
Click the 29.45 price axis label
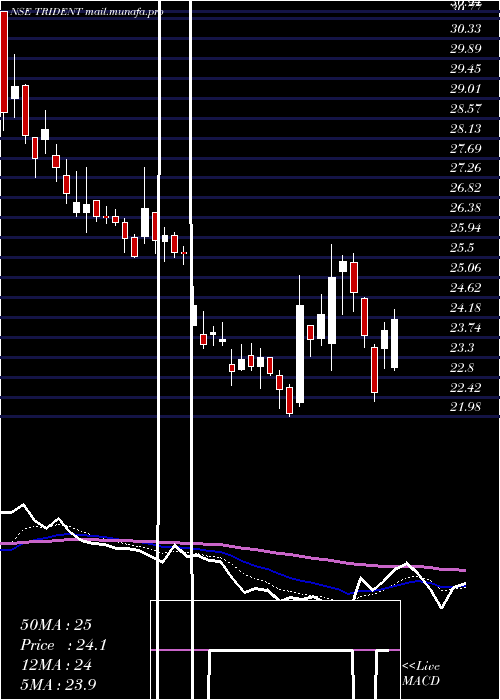click(x=466, y=69)
